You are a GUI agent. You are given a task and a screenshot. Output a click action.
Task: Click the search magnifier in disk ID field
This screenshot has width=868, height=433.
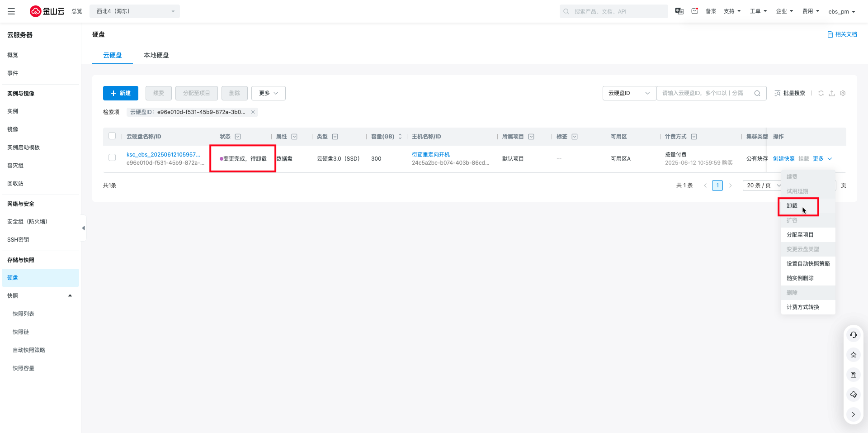pyautogui.click(x=757, y=93)
